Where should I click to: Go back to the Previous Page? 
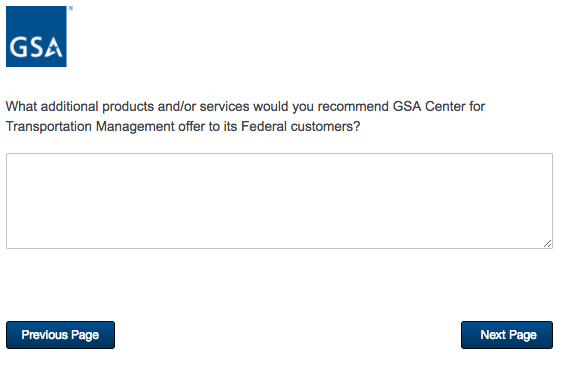tap(60, 335)
